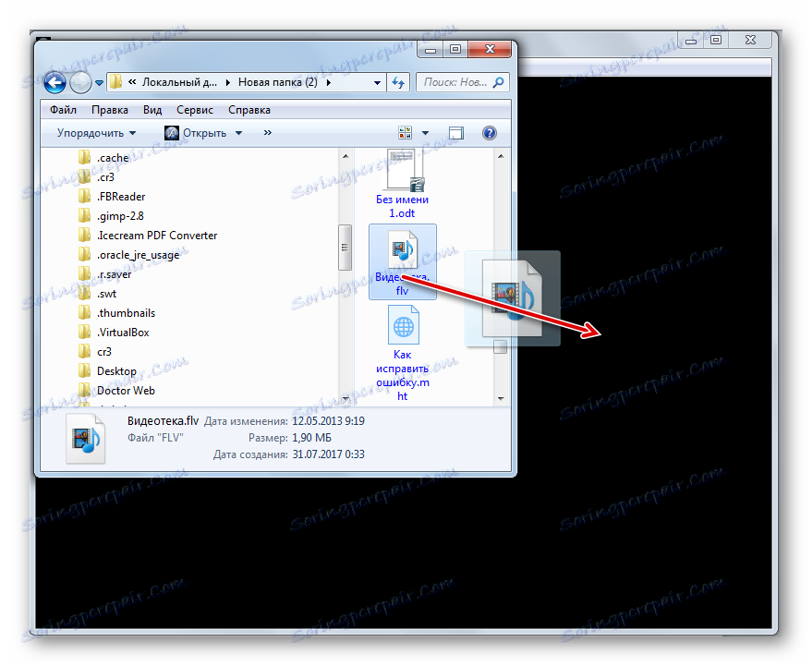The height and width of the screenshot is (666, 812).
Task: Select 'Видеотека.flv' file icon in list
Action: 403,249
